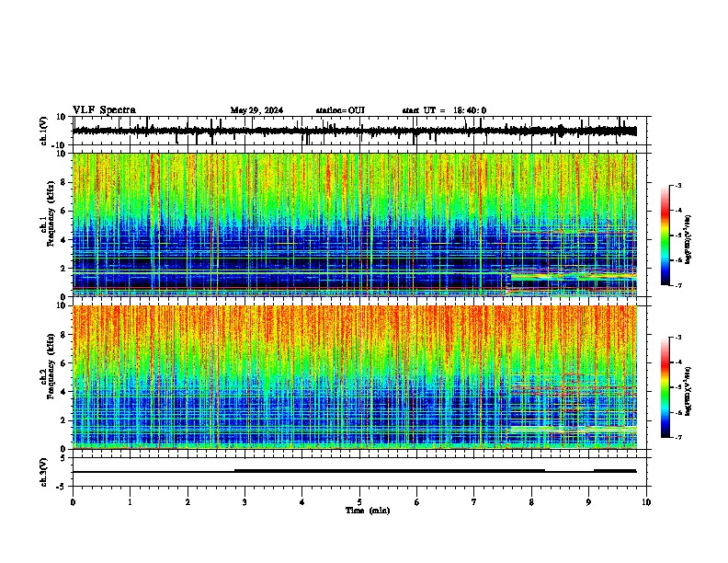Click the "VLF Spectra" plot title
The width and height of the screenshot is (728, 563).
point(104,110)
